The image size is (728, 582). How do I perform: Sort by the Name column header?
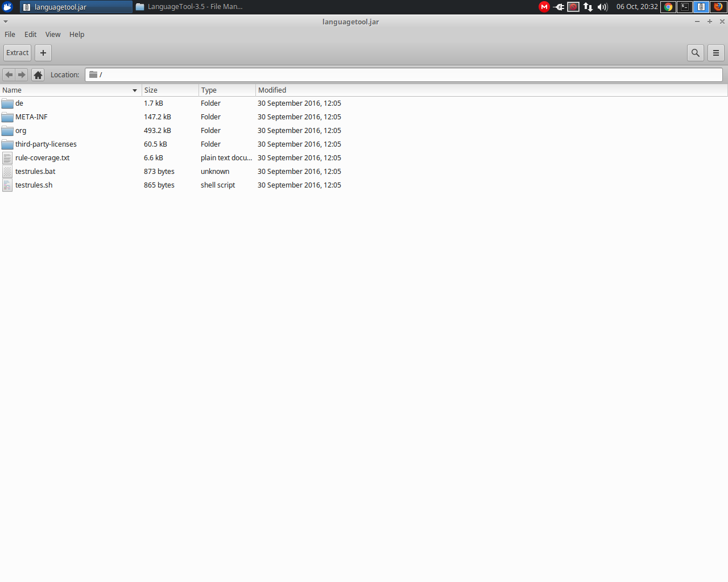pyautogui.click(x=71, y=90)
